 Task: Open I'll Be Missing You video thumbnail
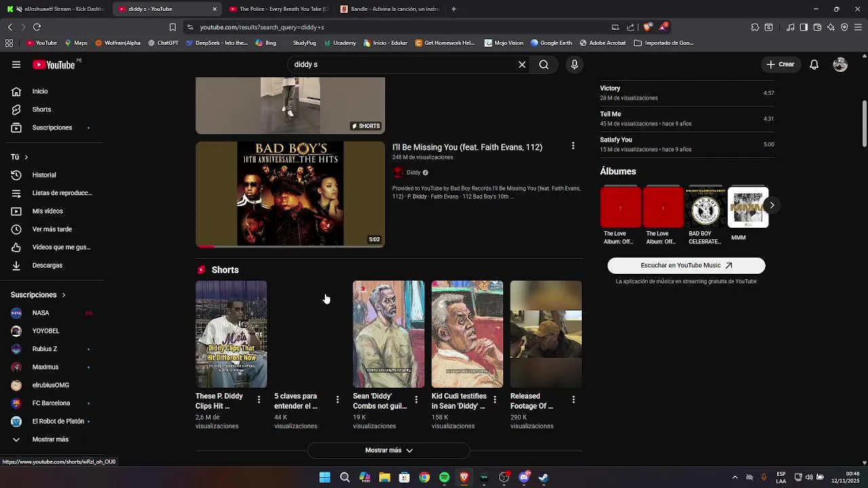[x=290, y=194]
